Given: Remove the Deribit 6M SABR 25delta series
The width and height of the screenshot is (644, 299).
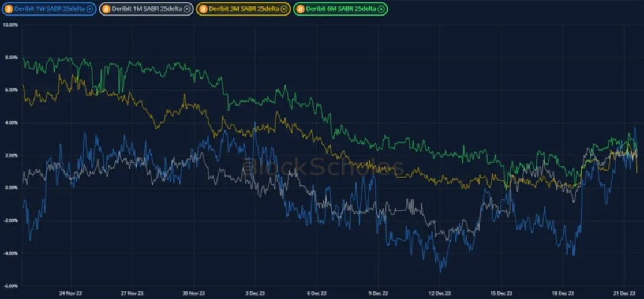Looking at the screenshot, I should tap(381, 9).
